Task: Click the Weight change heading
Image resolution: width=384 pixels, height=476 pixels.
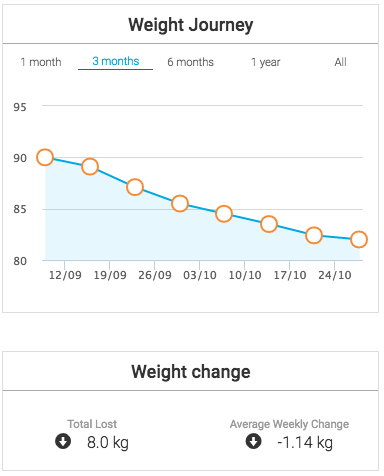Action: point(191,372)
